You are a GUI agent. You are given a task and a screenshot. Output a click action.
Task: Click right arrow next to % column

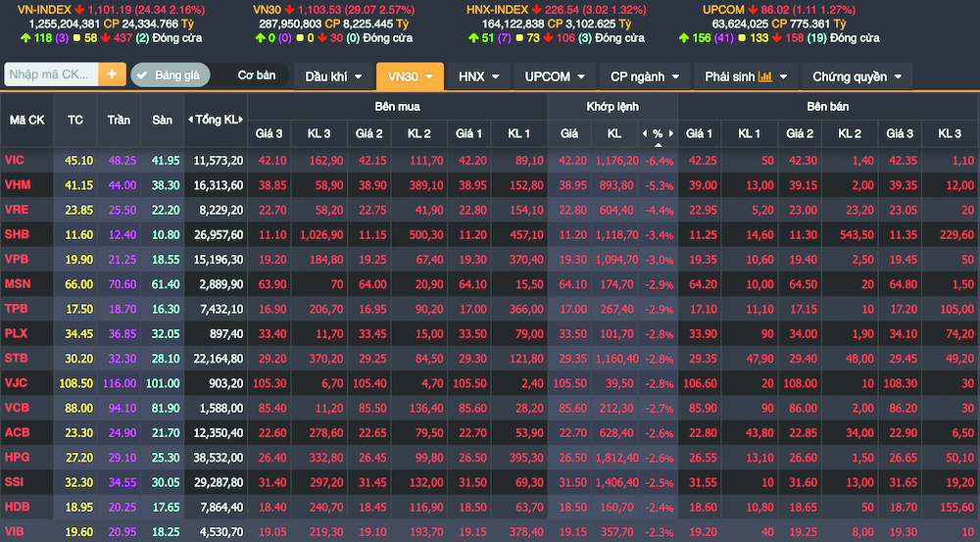pos(670,132)
